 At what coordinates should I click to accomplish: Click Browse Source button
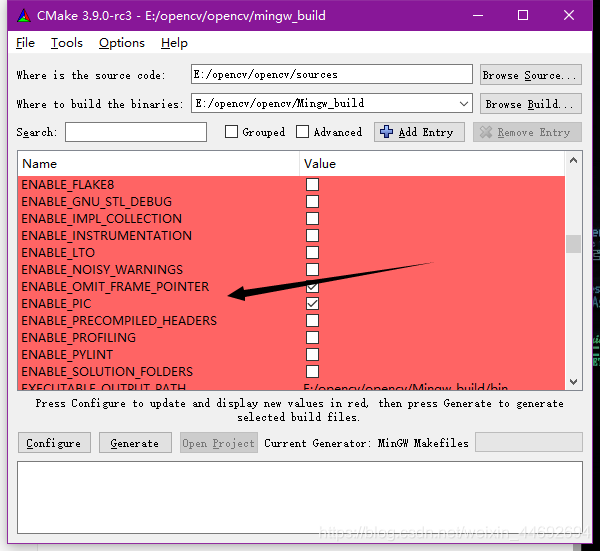pos(531,75)
